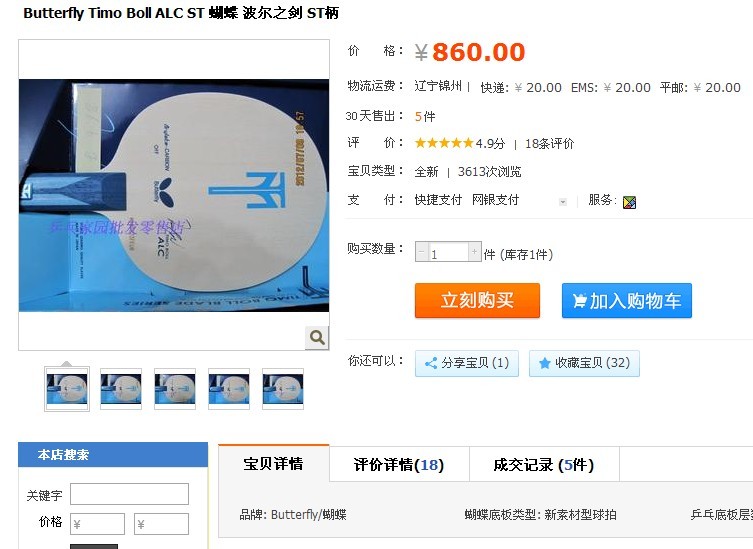Select the first product thumbnail
753x549 pixels.
(x=67, y=389)
